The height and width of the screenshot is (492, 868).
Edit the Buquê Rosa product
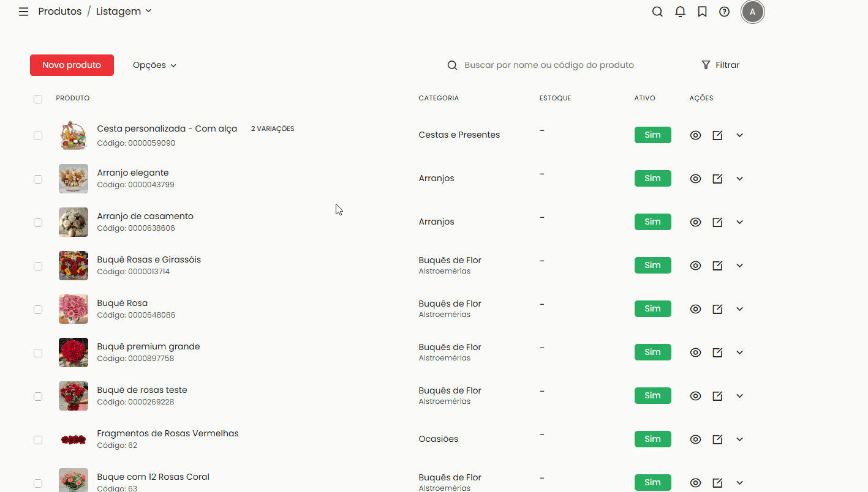pos(717,309)
